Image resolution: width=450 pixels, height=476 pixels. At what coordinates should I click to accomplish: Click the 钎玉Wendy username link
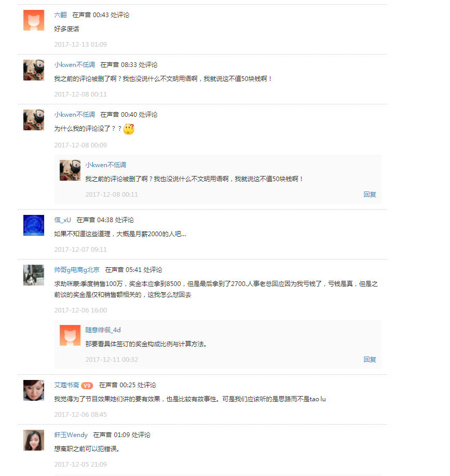[x=71, y=434]
